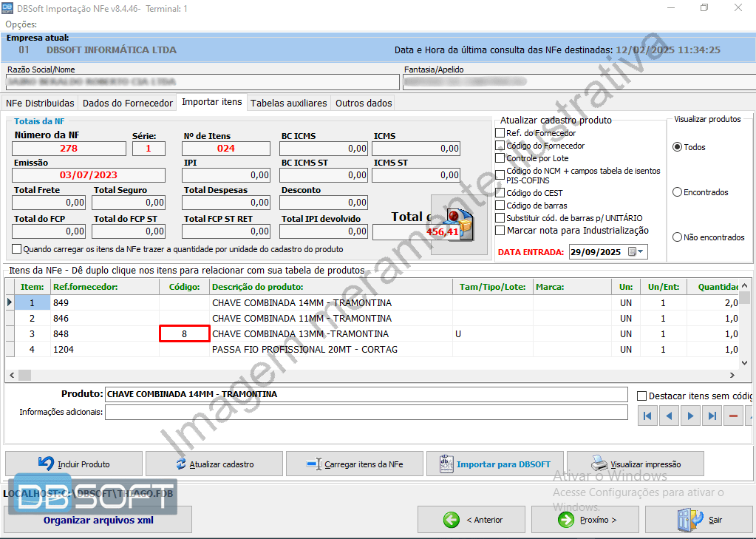Check the Código de barras option
This screenshot has height=539, width=756.
[x=500, y=206]
